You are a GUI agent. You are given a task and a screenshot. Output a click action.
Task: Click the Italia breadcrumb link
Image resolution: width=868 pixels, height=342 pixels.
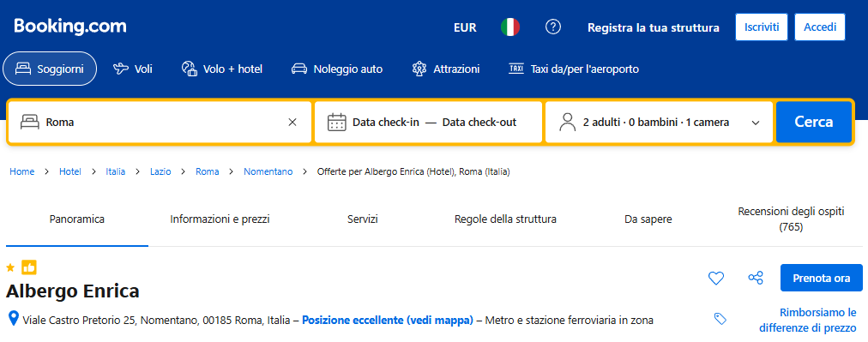pyautogui.click(x=116, y=171)
